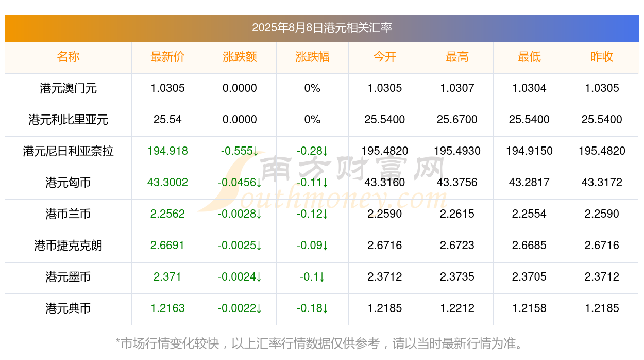Click low value 2.2554

tap(529, 214)
